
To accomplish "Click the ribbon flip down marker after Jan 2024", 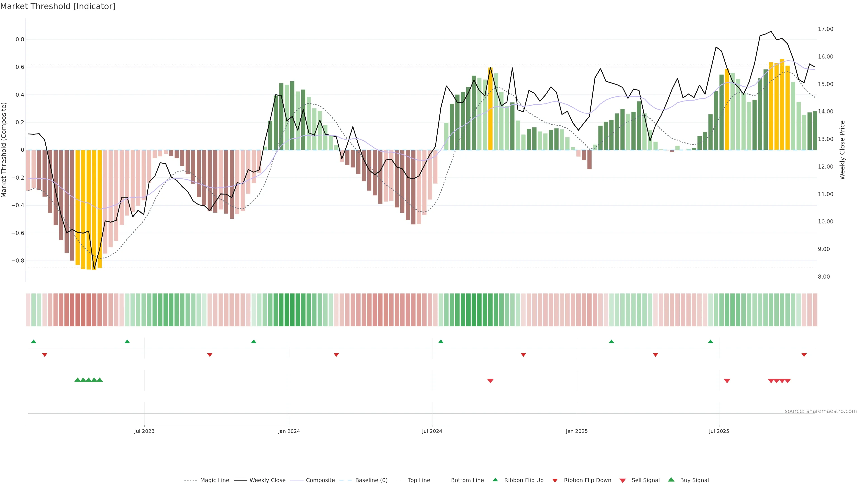I will pyautogui.click(x=336, y=355).
